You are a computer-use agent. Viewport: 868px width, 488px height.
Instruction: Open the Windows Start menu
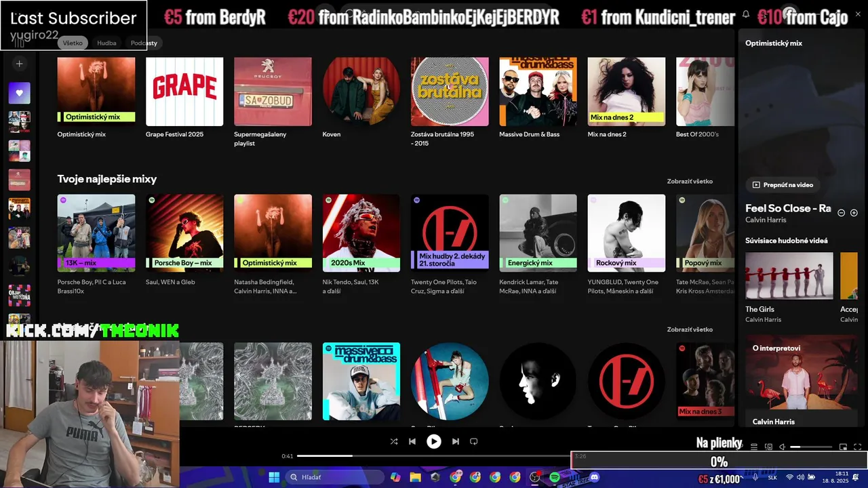(274, 477)
